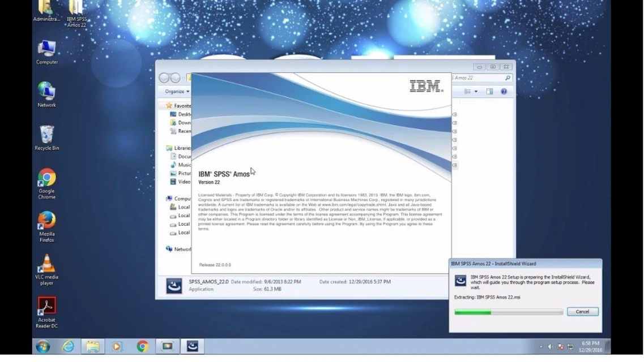Open File Explorer from the taskbar
The width and height of the screenshot is (644, 362).
click(93, 346)
